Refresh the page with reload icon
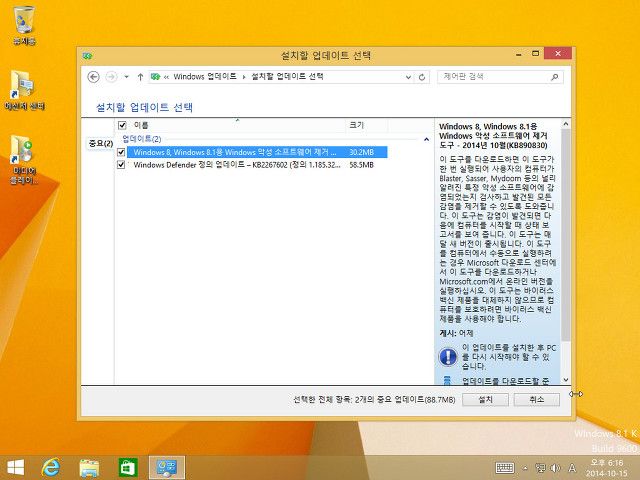640x480 pixels. pos(422,77)
